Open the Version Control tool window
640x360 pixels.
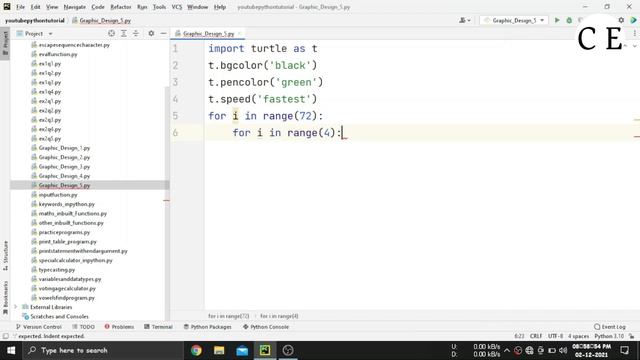(x=39, y=327)
